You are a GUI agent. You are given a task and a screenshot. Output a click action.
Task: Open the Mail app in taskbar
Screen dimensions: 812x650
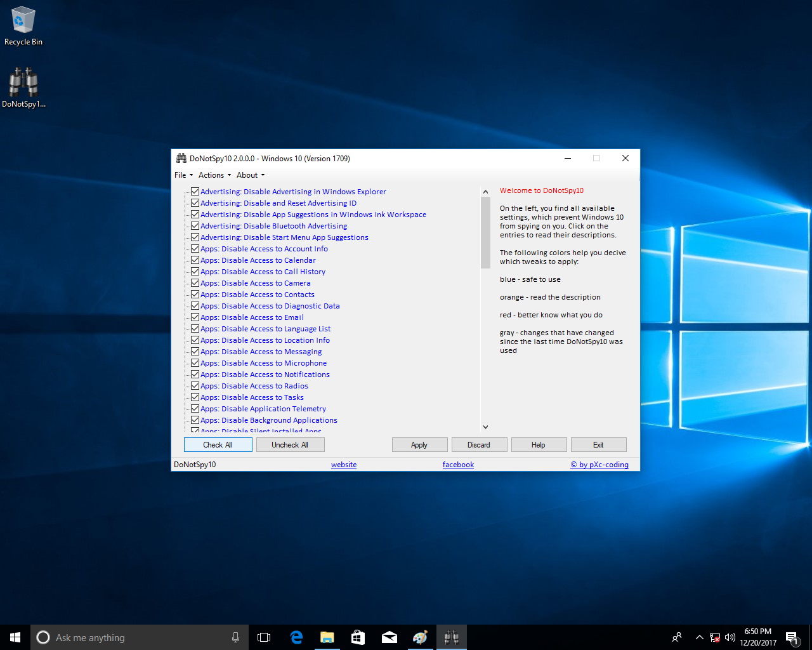click(390, 637)
